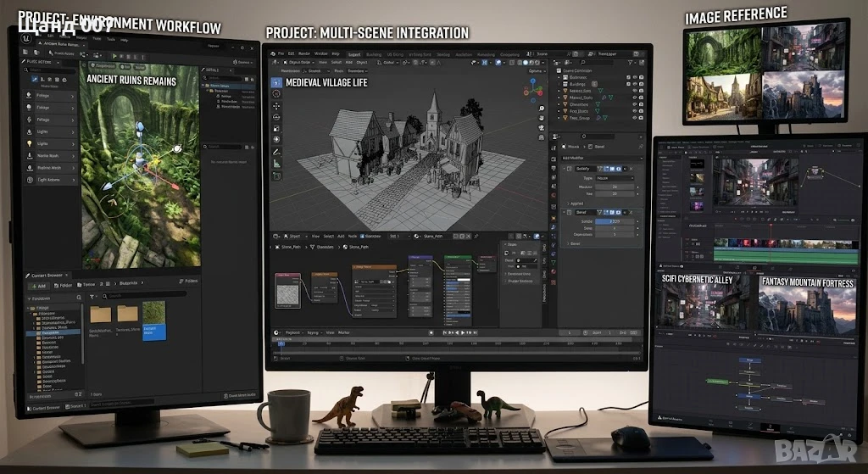Open the Slot 1 dropdown in shader editor
The image size is (868, 474).
click(x=398, y=236)
